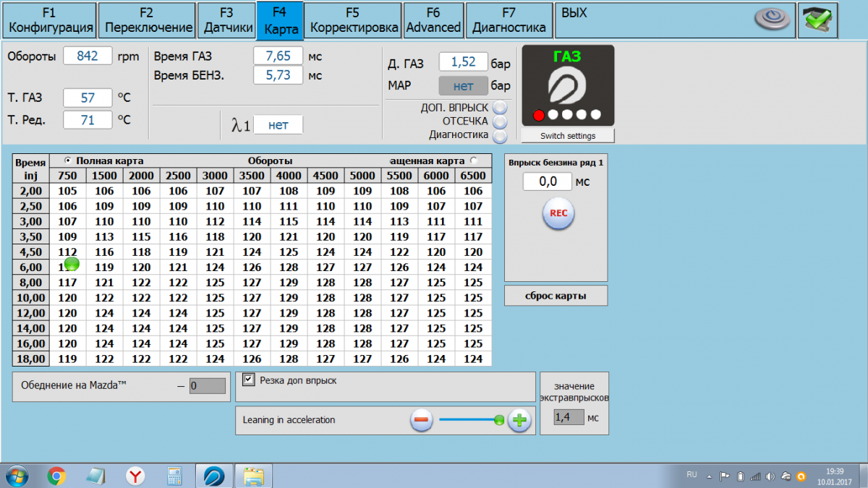Screen dimensions: 868x488
Task: Click the Впрыск бензина ряд 1 value field
Action: pyautogui.click(x=547, y=181)
